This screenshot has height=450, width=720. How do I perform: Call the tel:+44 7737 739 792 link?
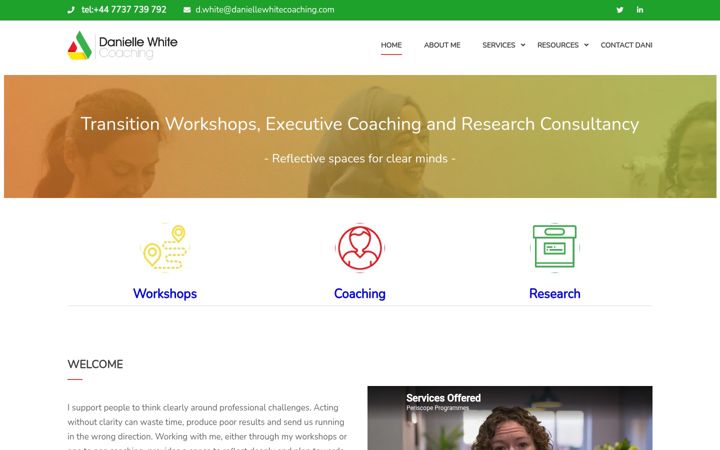124,10
